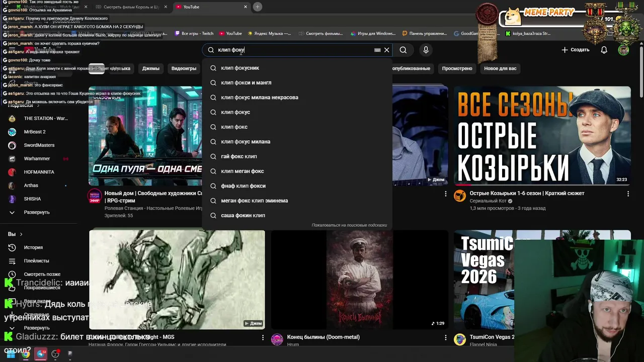Open Яндекс Музыка bookmark

[x=269, y=34]
